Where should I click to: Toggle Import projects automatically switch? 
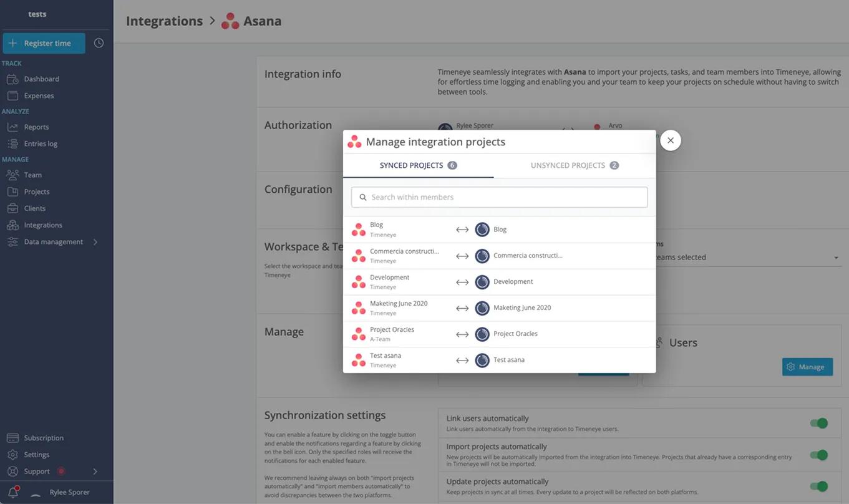818,455
